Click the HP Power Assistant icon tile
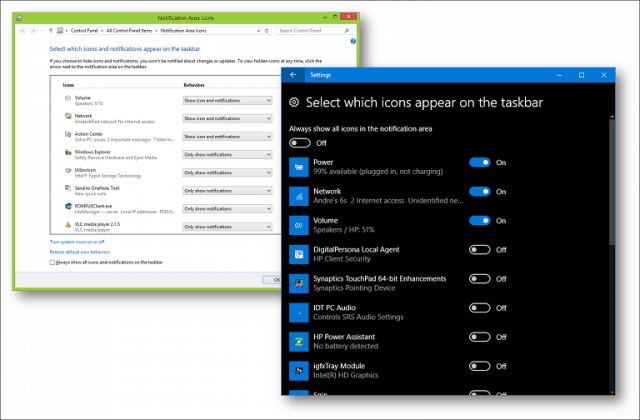Viewport: 640px width, 420px height. 299,342
